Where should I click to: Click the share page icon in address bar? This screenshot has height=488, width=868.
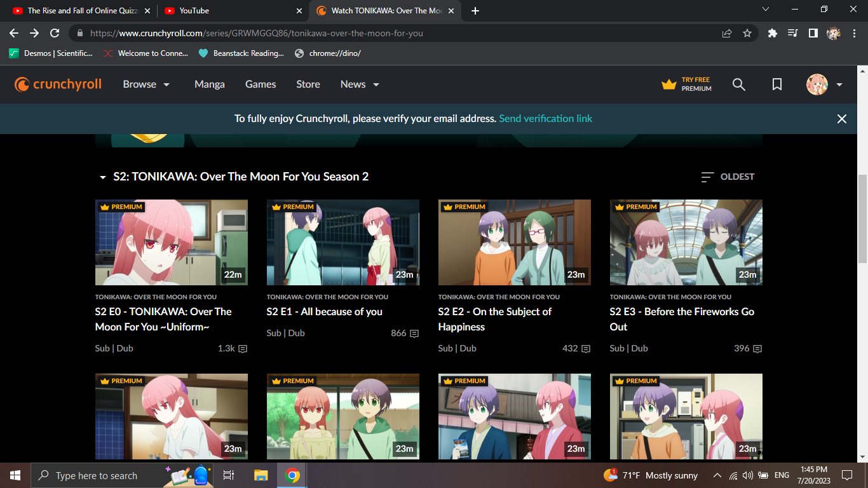(x=727, y=33)
